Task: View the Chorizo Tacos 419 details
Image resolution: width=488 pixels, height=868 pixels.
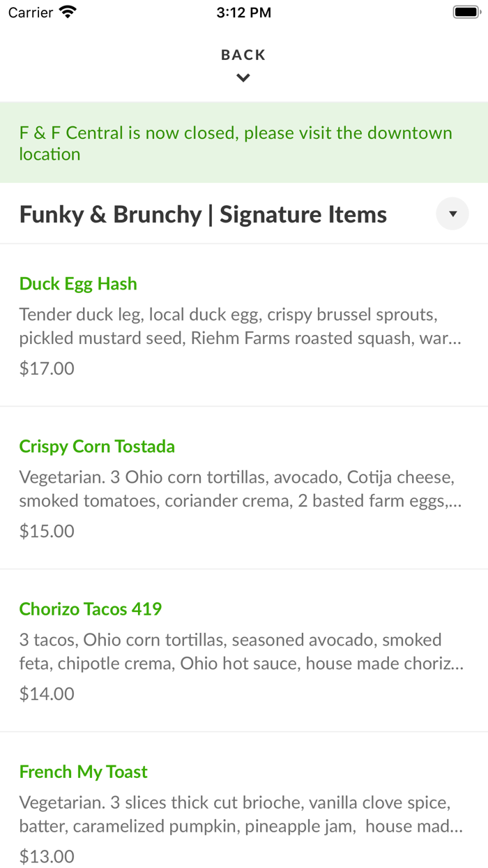Action: (x=91, y=608)
